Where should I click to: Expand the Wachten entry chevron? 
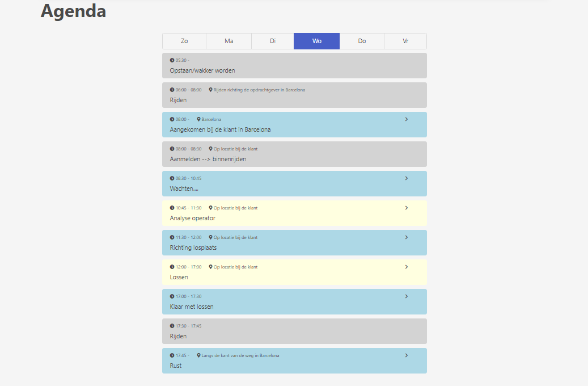click(407, 178)
